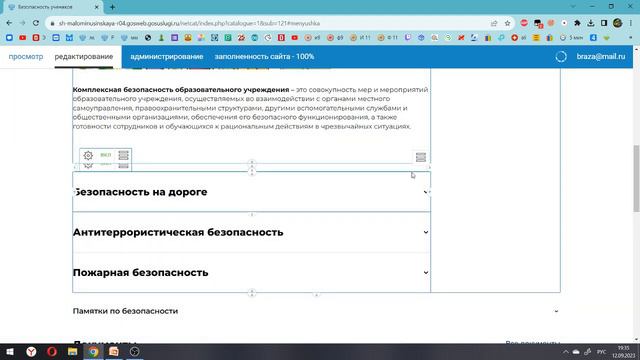Open администрирование menu item

[167, 57]
